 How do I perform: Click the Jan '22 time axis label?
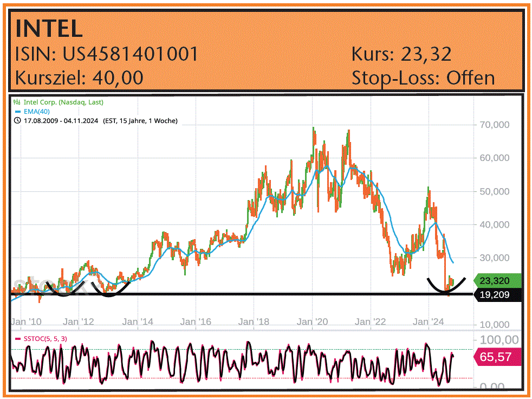(370, 321)
